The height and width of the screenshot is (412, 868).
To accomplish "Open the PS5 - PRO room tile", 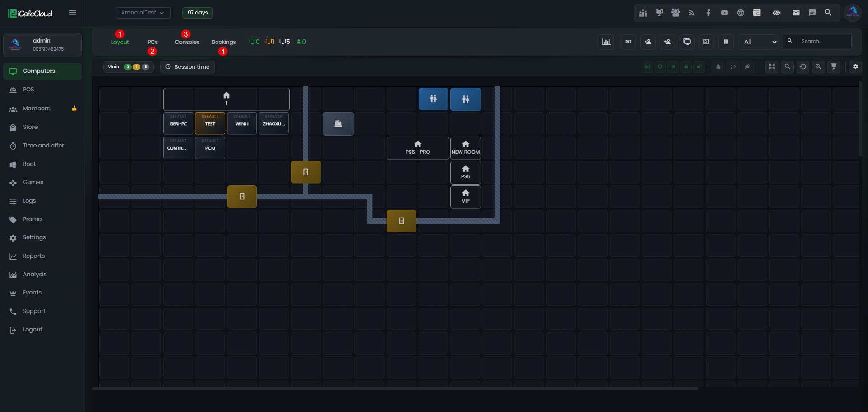I will tap(418, 148).
